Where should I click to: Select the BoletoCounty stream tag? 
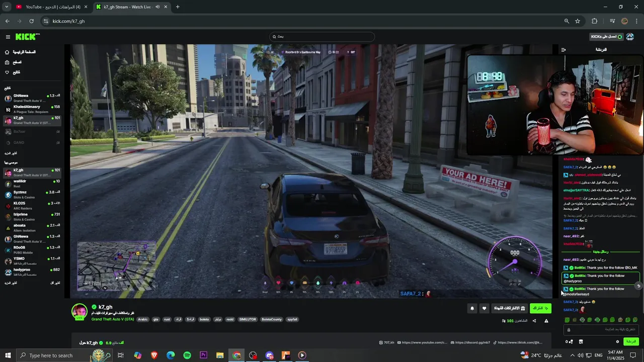[x=272, y=319]
